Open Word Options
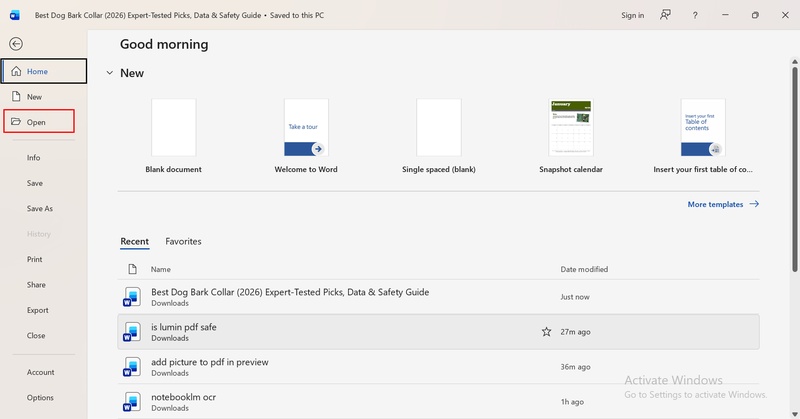The height and width of the screenshot is (419, 800). (x=40, y=398)
